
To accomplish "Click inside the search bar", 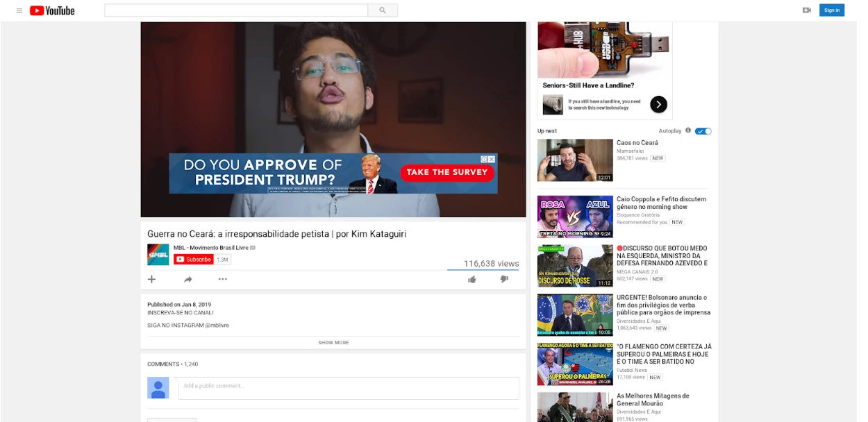I will (x=236, y=10).
